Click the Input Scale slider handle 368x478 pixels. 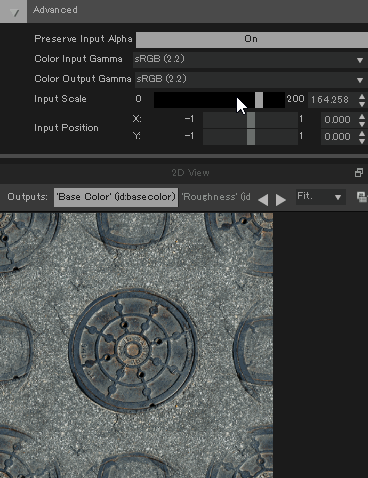259,100
